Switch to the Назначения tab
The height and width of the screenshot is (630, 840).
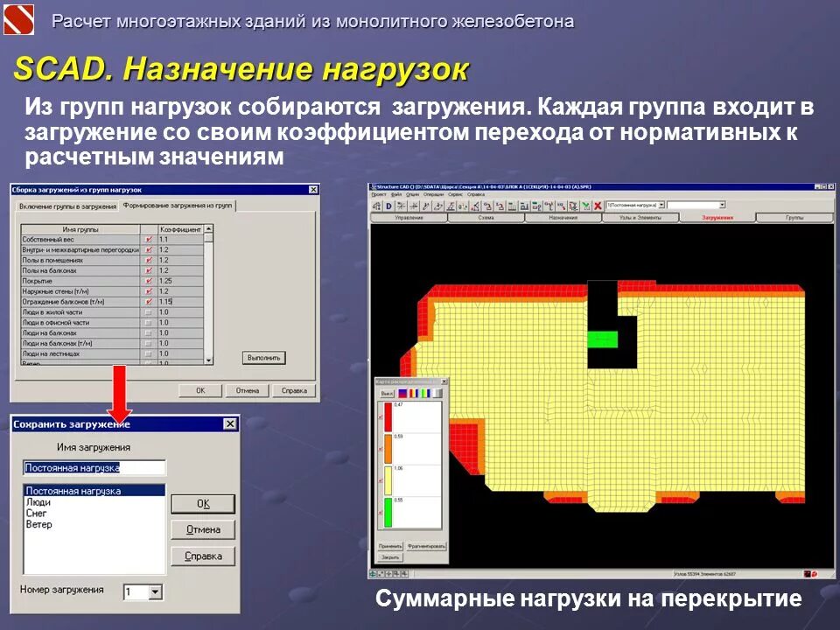(563, 218)
